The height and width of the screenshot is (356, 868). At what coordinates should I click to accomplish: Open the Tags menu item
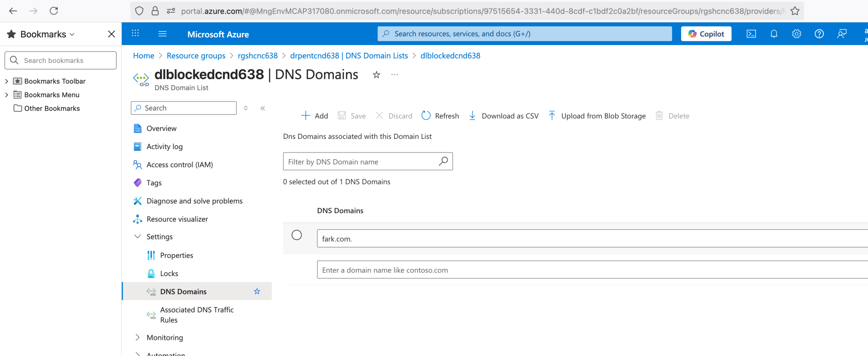pos(154,183)
